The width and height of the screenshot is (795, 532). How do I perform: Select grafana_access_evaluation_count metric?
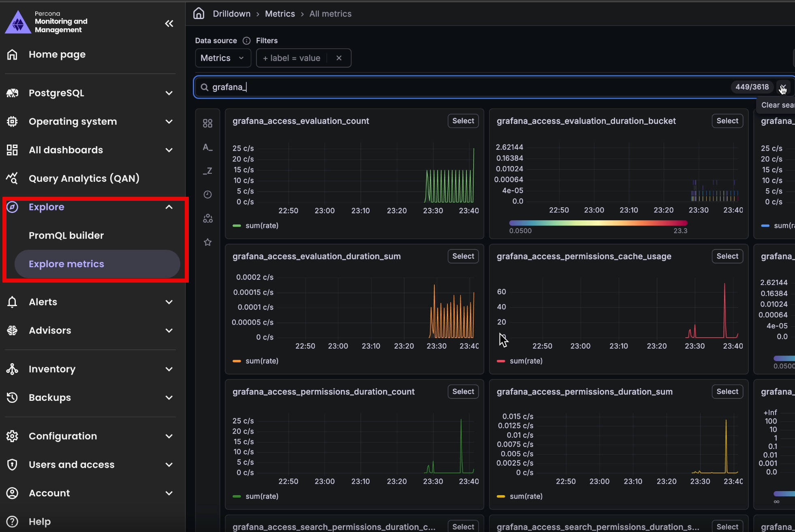click(463, 121)
